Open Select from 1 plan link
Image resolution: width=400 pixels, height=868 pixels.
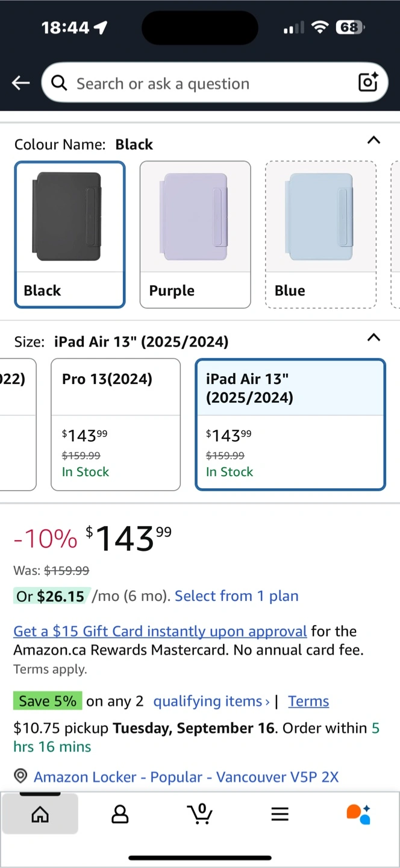tap(237, 596)
